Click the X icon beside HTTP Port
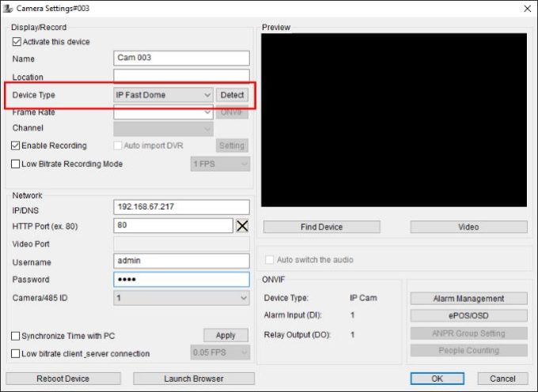Image resolution: width=538 pixels, height=392 pixels. pos(243,225)
